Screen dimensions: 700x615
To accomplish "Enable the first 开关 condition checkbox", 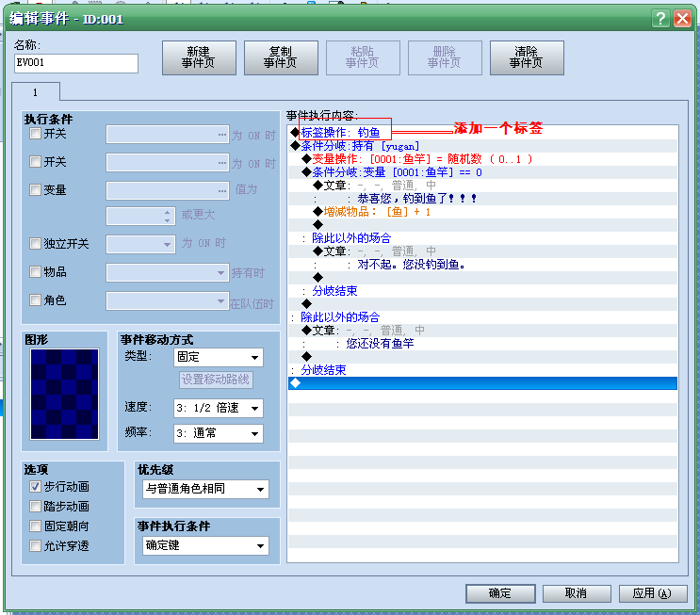I will pyautogui.click(x=35, y=133).
